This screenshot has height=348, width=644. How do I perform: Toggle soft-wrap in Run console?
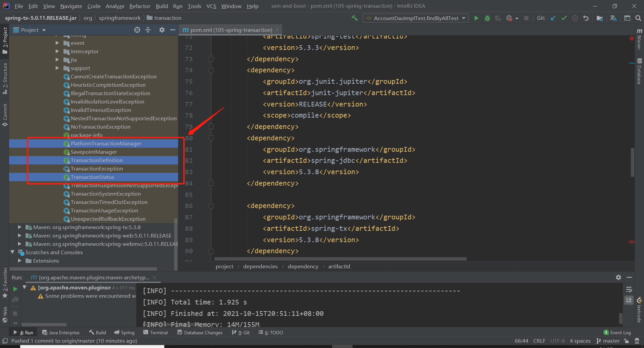tap(629, 289)
